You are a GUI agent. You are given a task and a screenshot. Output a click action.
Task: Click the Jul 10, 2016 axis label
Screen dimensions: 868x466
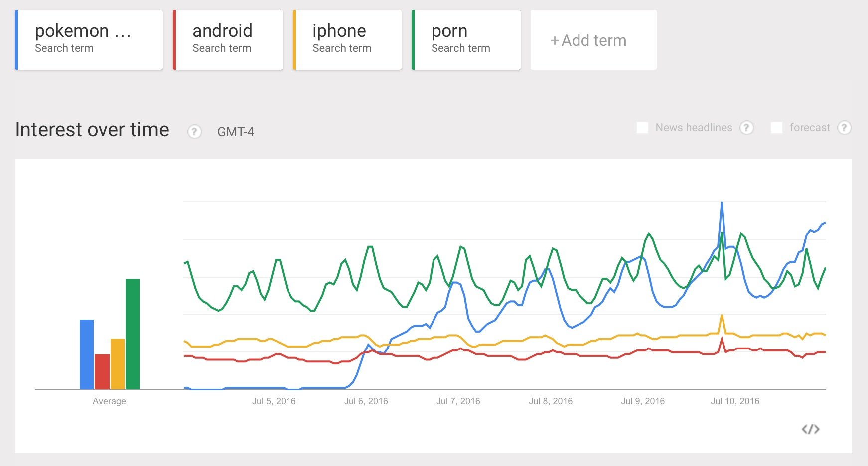[735, 401]
